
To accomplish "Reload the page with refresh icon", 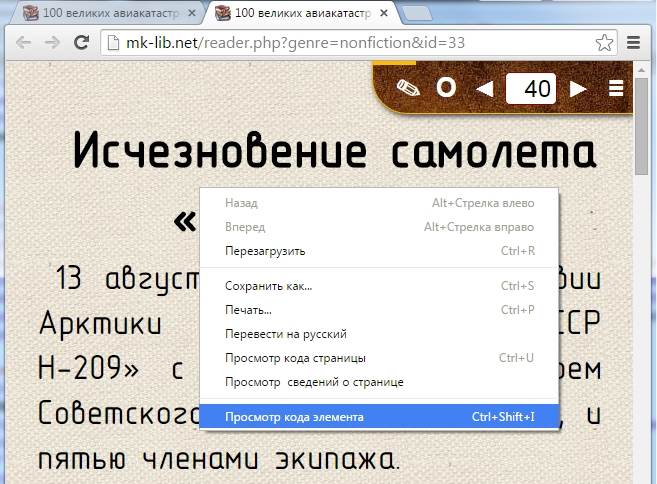I will tap(81, 42).
